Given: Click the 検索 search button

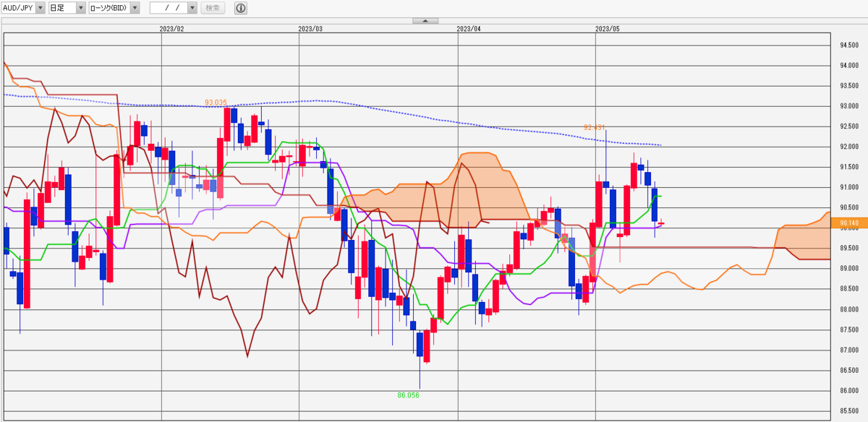Looking at the screenshot, I should point(212,8).
